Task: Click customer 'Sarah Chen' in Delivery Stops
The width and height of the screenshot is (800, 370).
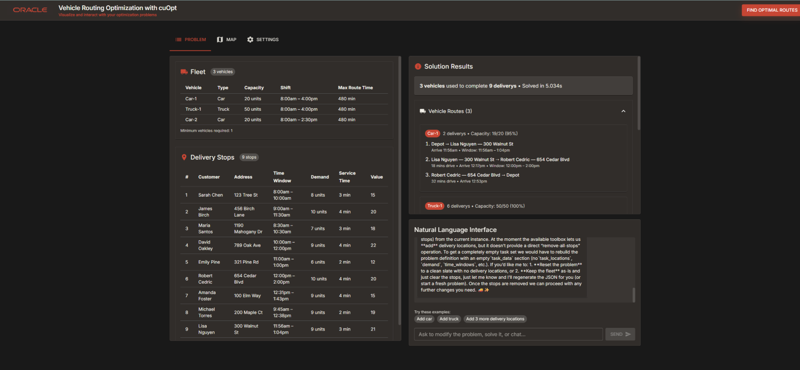Action: (210, 195)
